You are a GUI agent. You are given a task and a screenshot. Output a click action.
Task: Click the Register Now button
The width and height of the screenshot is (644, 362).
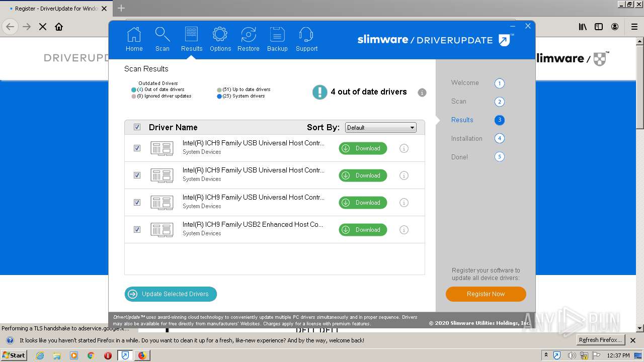[x=486, y=294]
